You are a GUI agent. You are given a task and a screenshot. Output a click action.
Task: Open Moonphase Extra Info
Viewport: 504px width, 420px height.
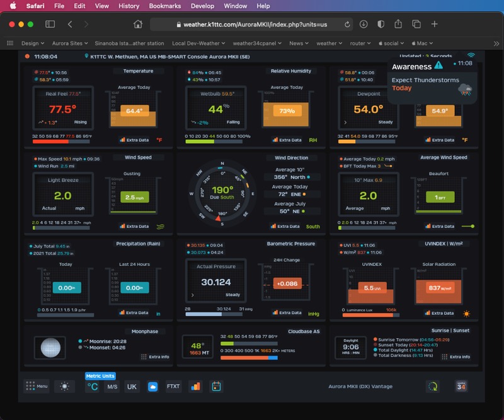155,356
